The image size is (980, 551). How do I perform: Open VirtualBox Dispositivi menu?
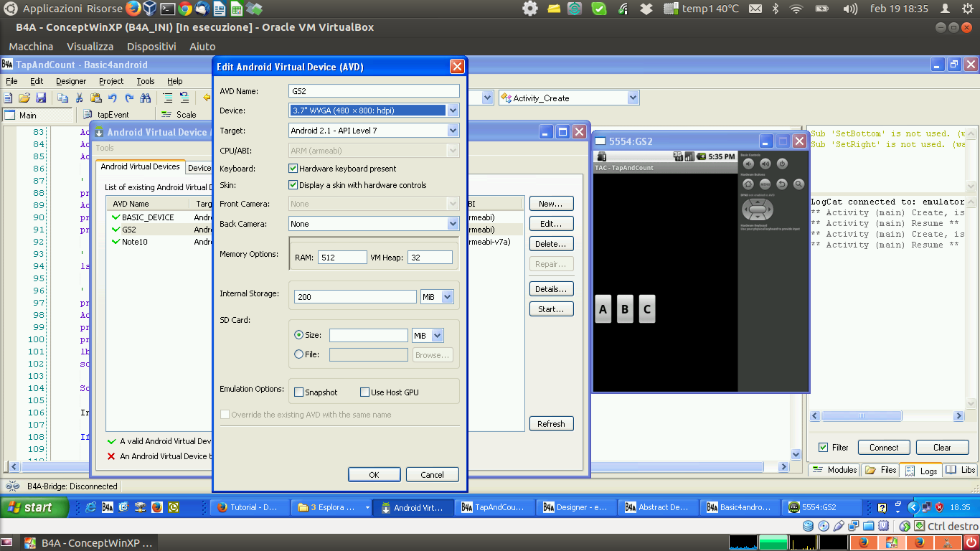tap(151, 47)
